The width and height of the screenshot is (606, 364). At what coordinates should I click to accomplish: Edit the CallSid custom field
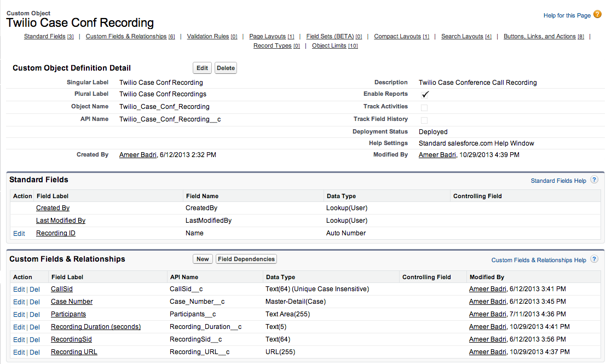[19, 290]
